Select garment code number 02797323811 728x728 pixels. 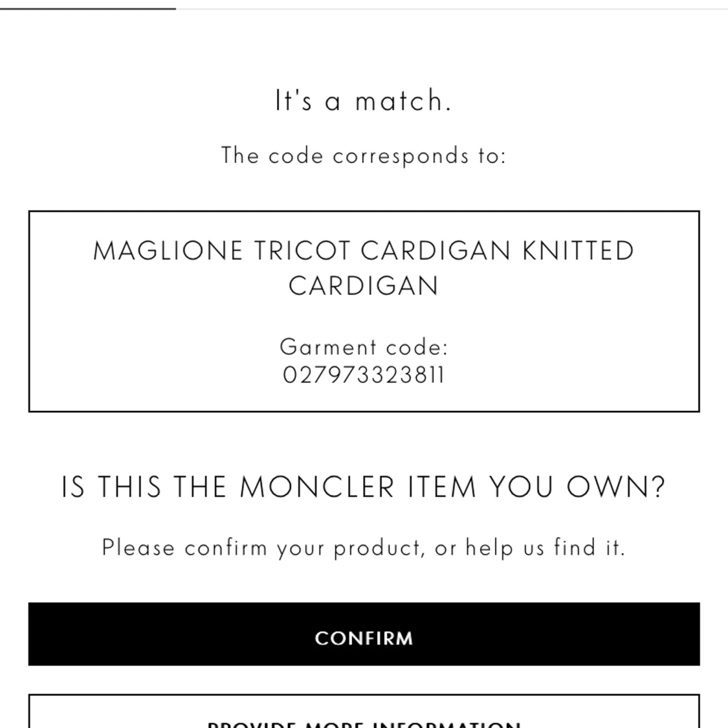364,375
